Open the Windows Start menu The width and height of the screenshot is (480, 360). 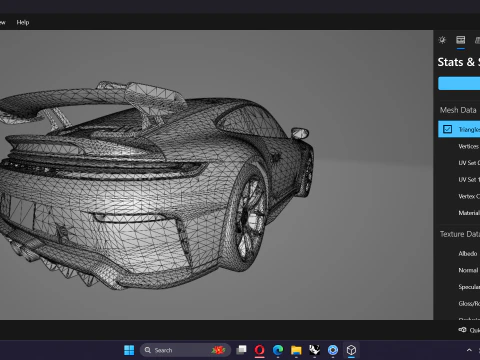[129, 350]
